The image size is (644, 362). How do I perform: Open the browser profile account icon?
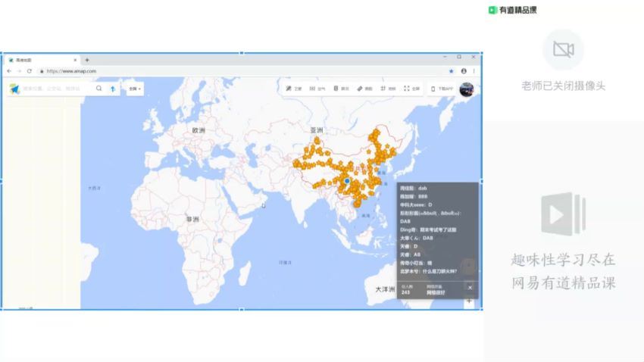click(464, 71)
